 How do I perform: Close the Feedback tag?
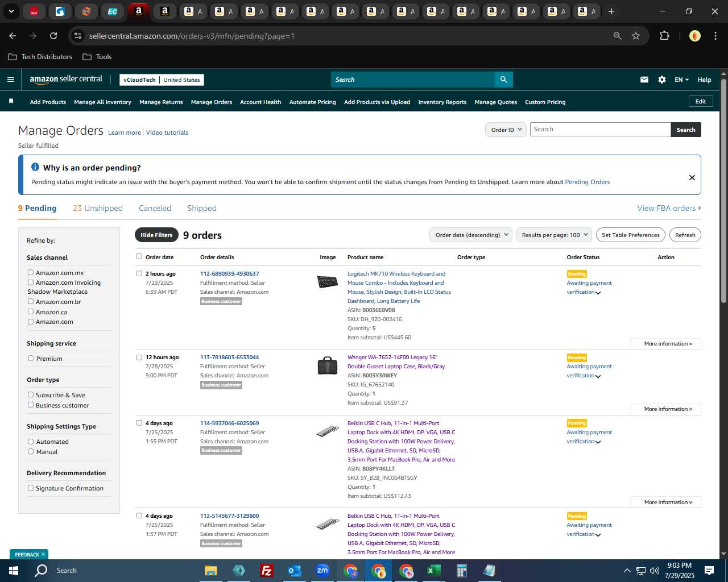pyautogui.click(x=43, y=554)
